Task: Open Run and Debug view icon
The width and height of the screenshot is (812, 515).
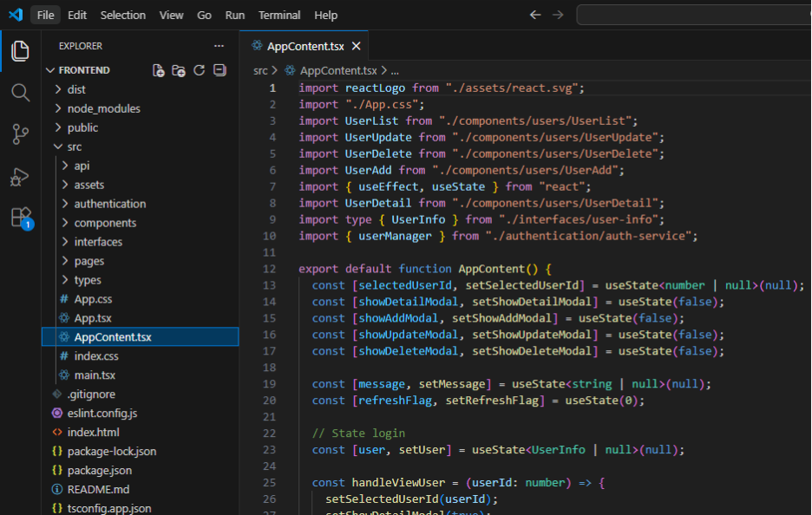Action: tap(20, 176)
